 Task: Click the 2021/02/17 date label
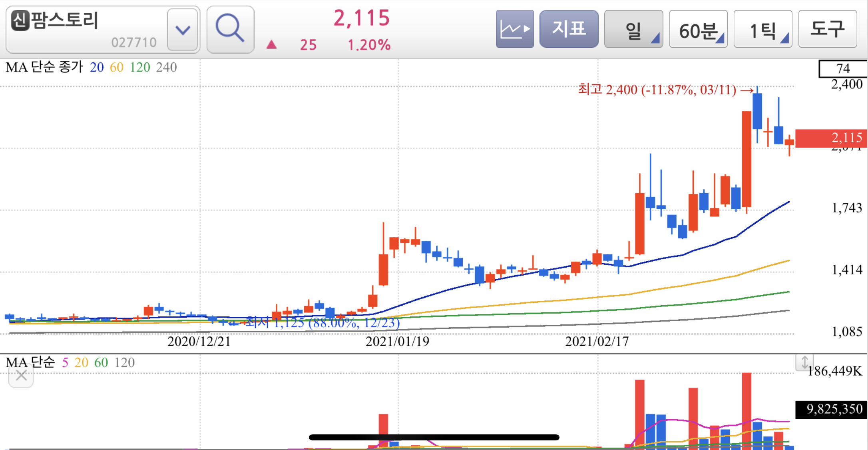(x=597, y=342)
